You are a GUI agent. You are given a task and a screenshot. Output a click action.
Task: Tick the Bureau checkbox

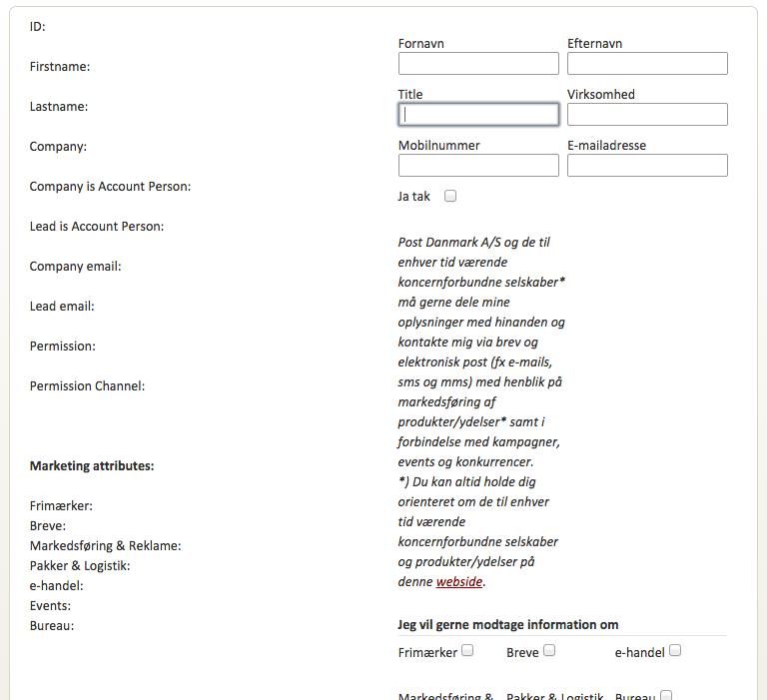tap(666, 695)
